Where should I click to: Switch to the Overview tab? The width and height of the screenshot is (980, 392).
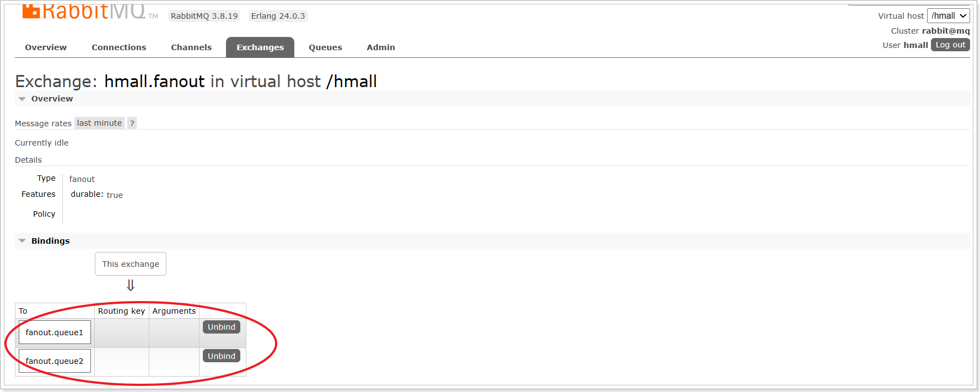(46, 47)
